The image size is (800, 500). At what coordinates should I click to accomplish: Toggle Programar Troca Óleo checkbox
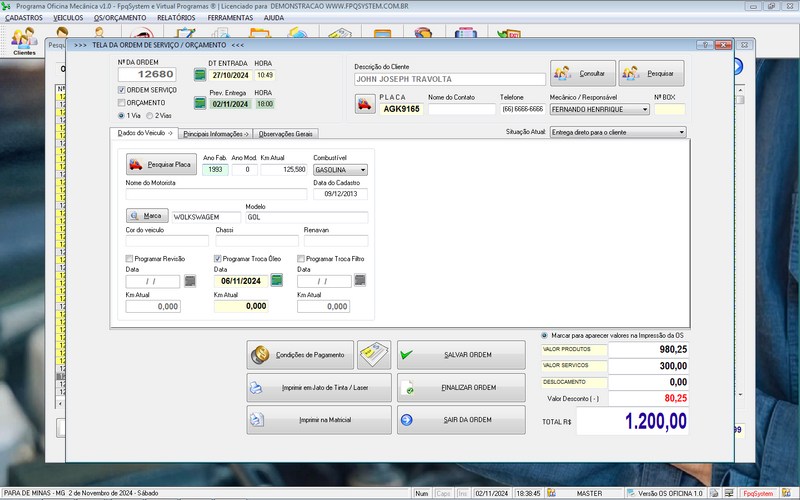tap(218, 259)
